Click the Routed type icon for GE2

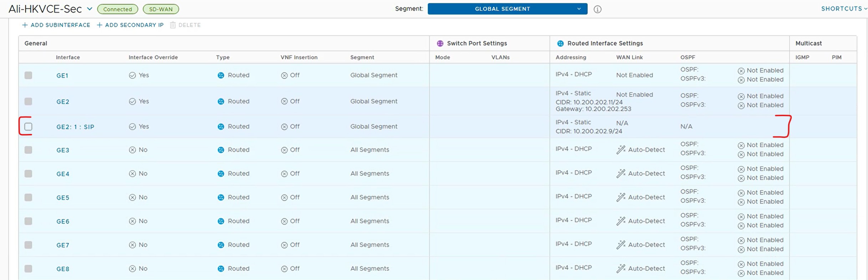tap(221, 102)
